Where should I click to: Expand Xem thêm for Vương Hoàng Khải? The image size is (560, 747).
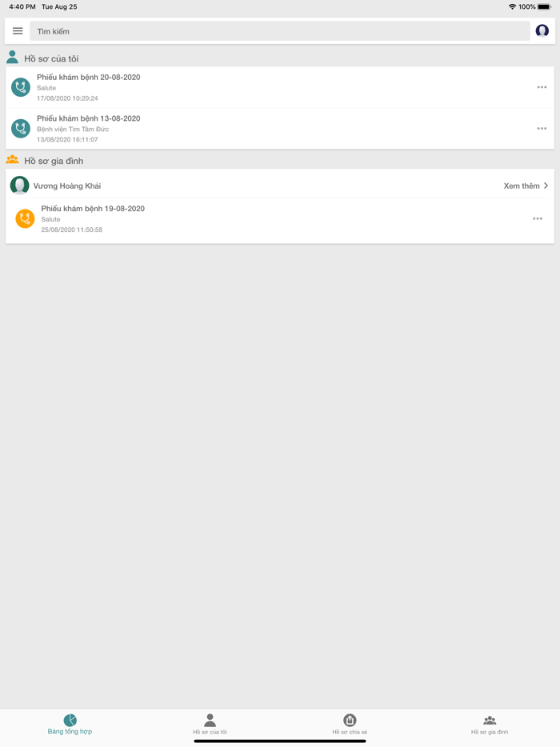526,186
